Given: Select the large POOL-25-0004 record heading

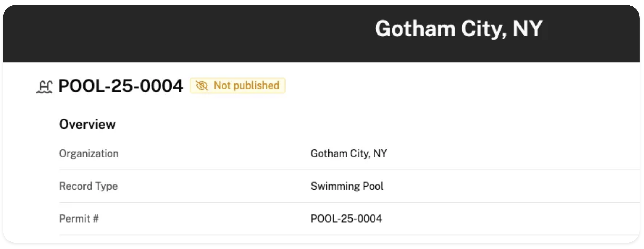Looking at the screenshot, I should click(x=121, y=86).
